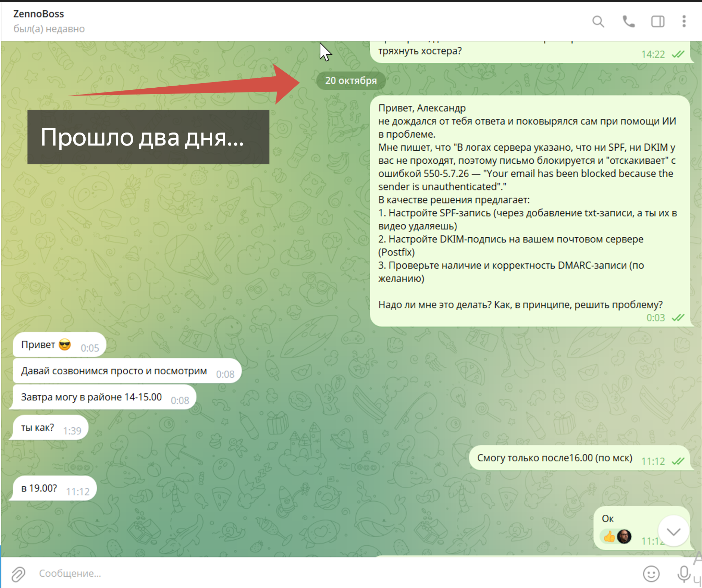Open the emoji picker
Screen dimensions: 702x588
[x=651, y=574]
